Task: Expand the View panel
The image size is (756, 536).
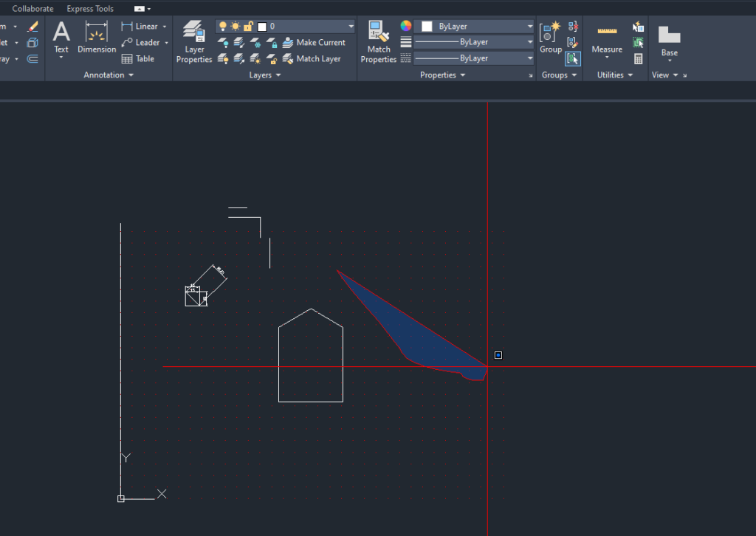Action: pos(665,75)
